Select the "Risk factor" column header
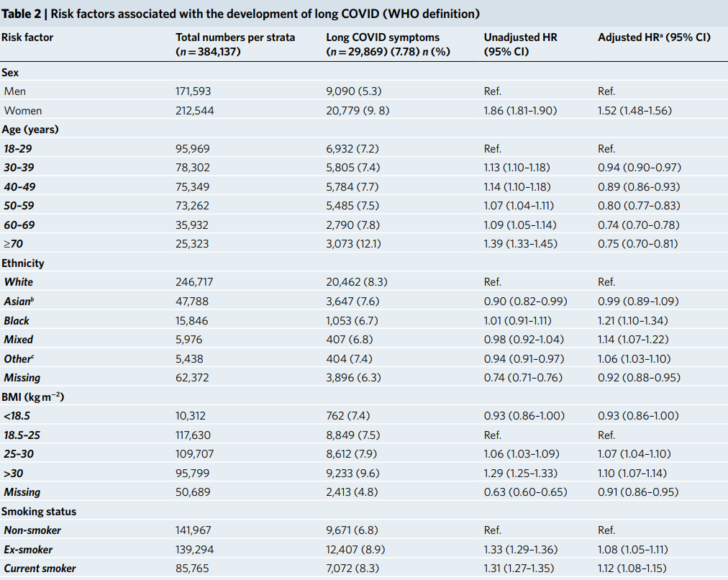 pos(27,37)
